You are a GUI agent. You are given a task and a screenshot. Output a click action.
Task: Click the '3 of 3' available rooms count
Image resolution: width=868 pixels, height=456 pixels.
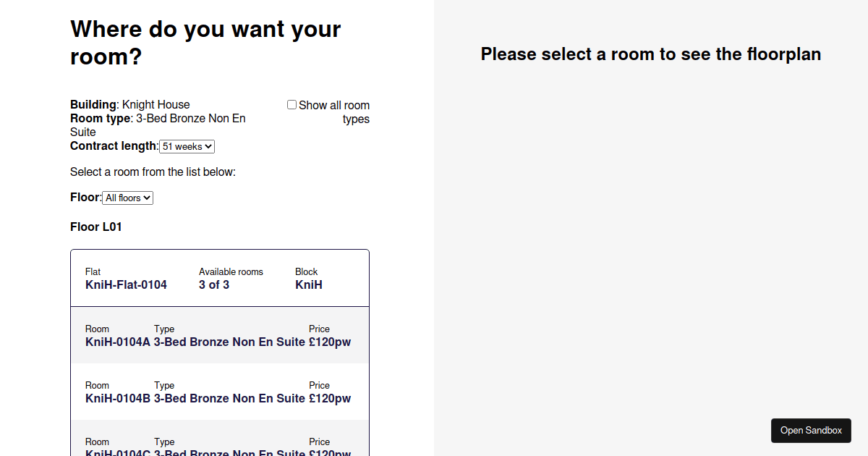[x=214, y=284]
